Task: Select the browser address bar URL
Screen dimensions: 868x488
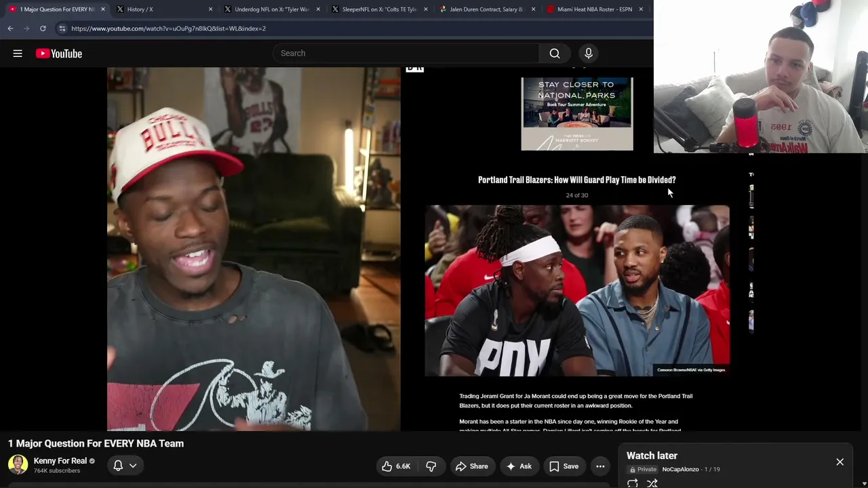Action: pos(168,28)
